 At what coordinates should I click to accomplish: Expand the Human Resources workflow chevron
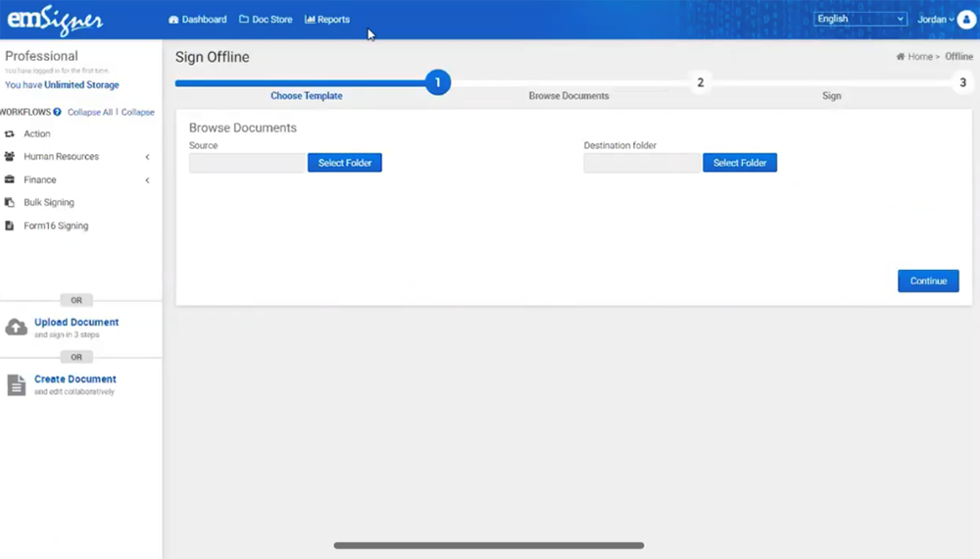click(147, 157)
